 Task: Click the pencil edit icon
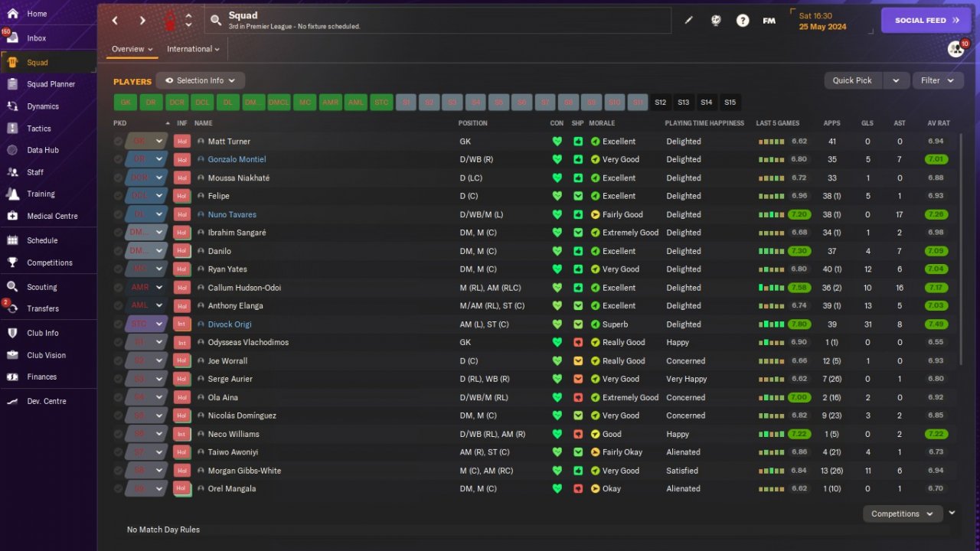[x=688, y=21]
